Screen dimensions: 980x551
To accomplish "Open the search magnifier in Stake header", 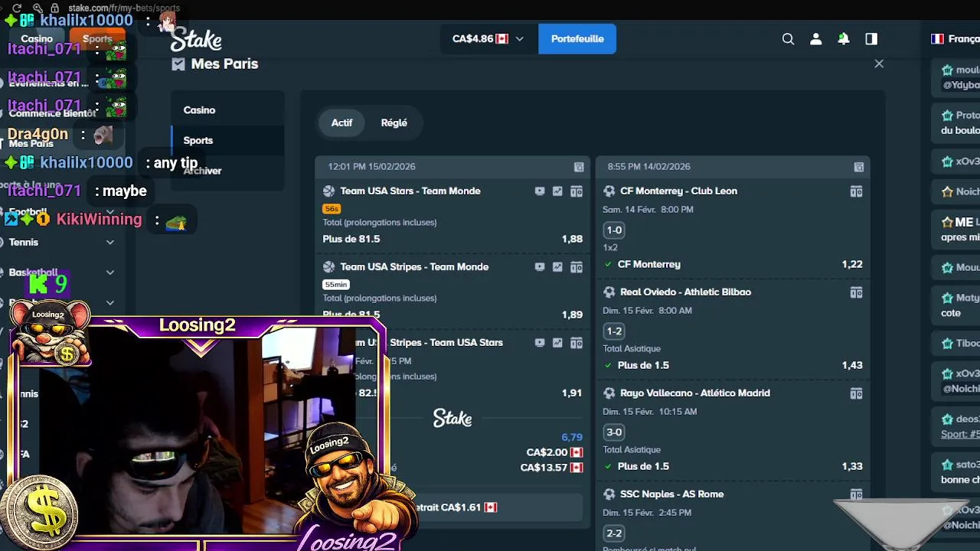I will click(788, 39).
